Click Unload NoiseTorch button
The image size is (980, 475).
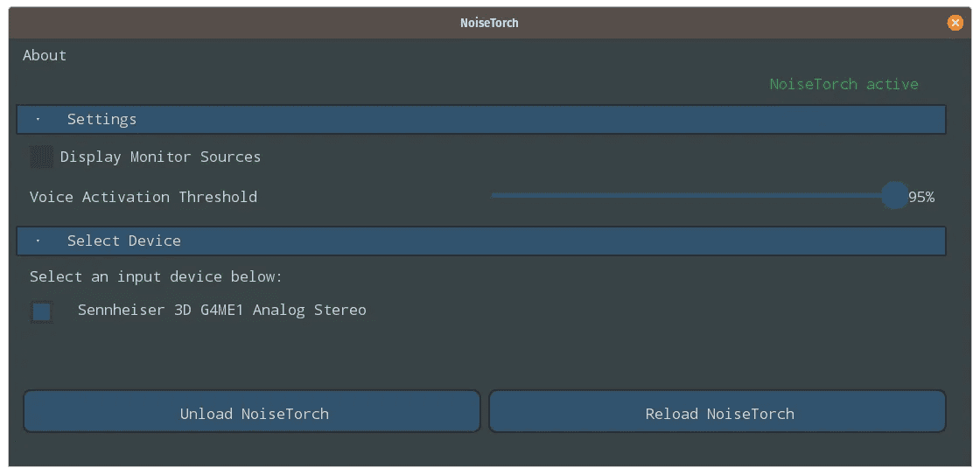coord(252,411)
